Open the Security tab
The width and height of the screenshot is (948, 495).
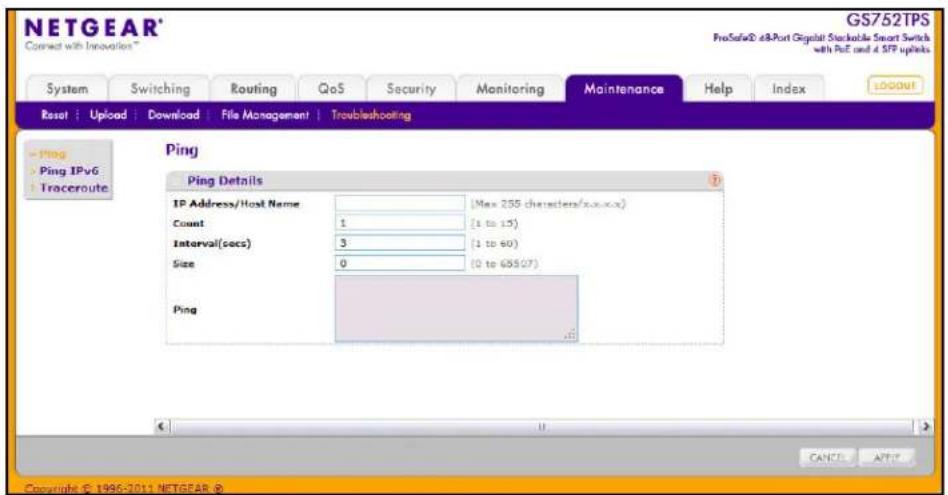(411, 89)
